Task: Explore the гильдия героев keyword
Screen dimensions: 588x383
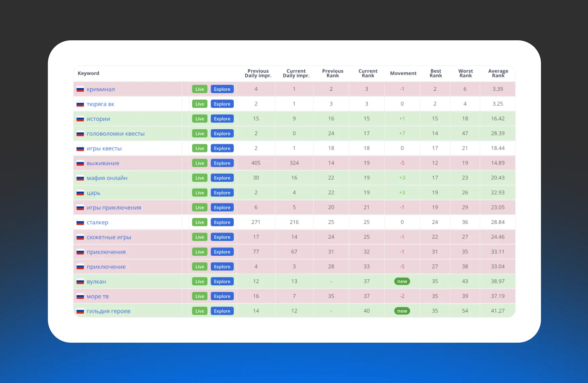Action: [222, 311]
